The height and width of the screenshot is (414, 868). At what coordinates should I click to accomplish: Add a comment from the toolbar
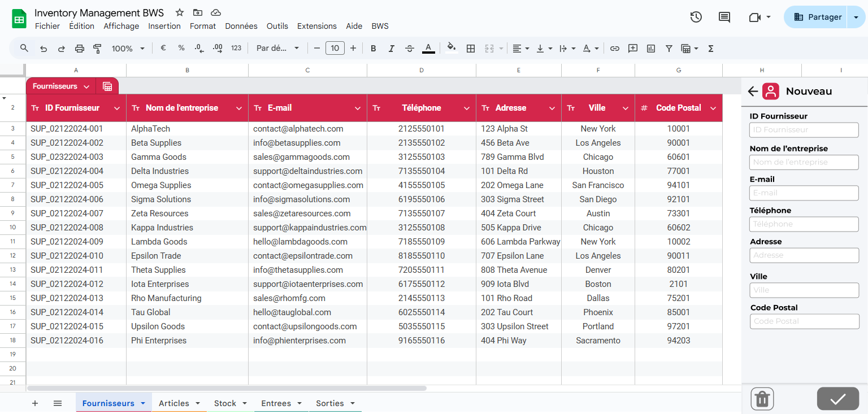point(633,49)
